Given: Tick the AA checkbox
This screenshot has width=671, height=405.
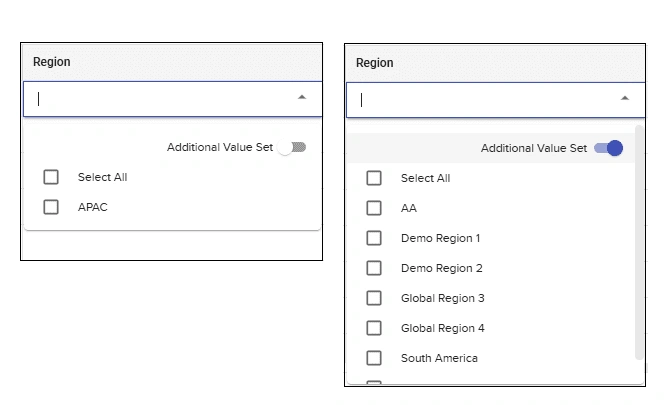Looking at the screenshot, I should (x=374, y=208).
